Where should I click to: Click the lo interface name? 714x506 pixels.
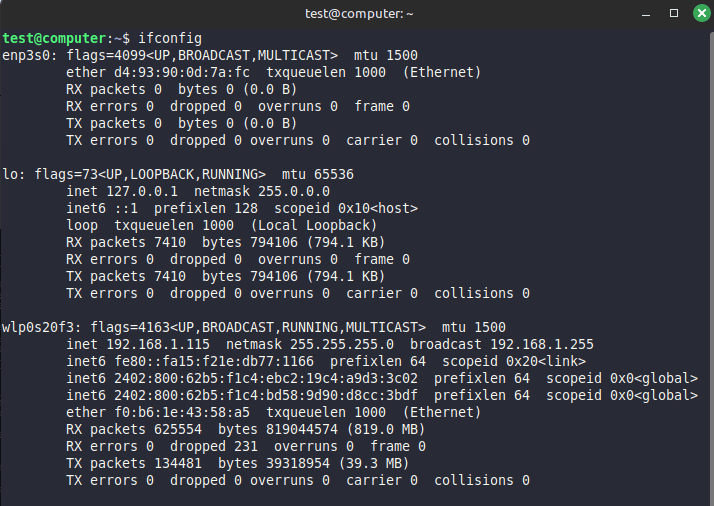click(x=10, y=174)
